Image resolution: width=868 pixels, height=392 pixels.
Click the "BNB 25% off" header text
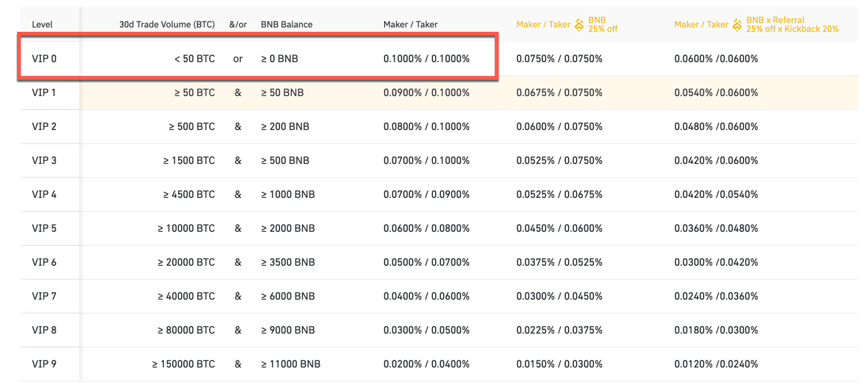click(x=603, y=24)
